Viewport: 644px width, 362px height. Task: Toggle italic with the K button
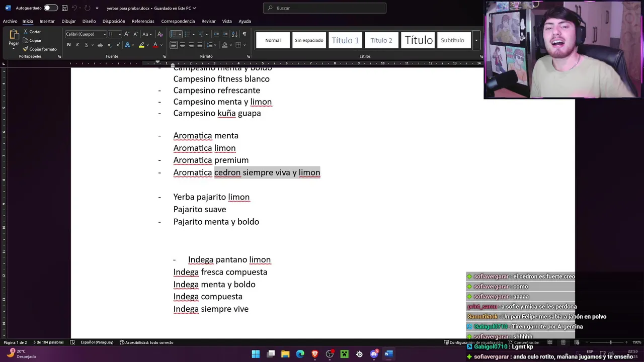(x=77, y=45)
